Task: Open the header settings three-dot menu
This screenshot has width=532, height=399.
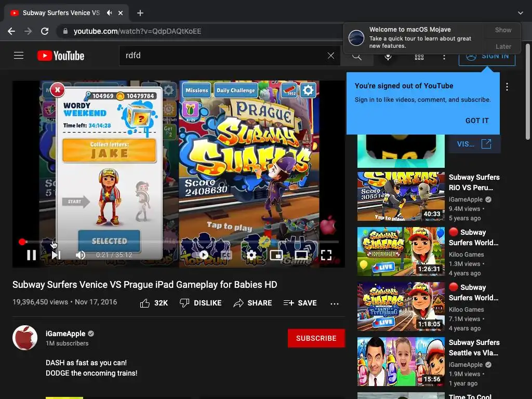Action: [x=444, y=57]
